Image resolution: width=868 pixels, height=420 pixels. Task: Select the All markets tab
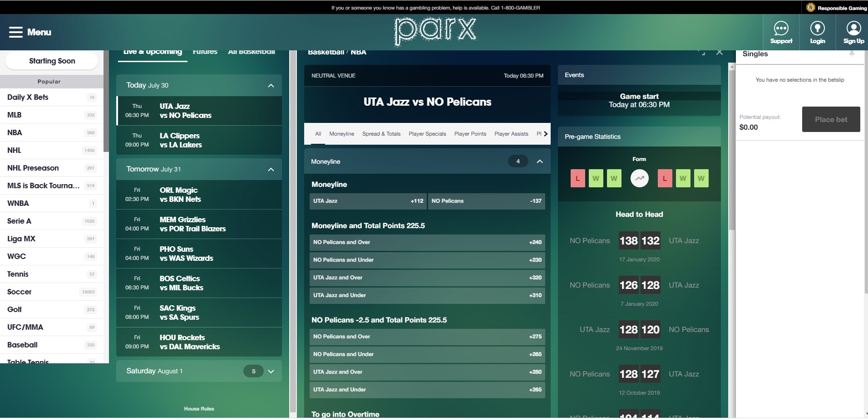(318, 134)
